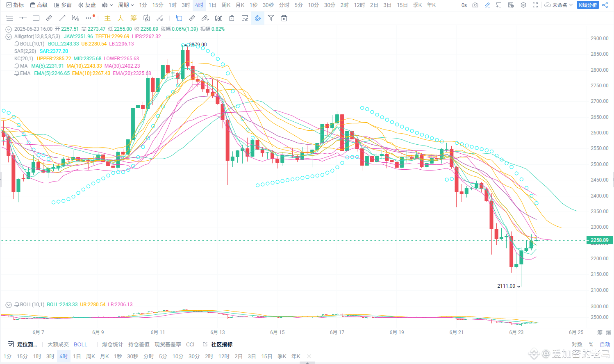
Task: Open 爆仓统计 liquidation statistics
Action: [x=113, y=344]
